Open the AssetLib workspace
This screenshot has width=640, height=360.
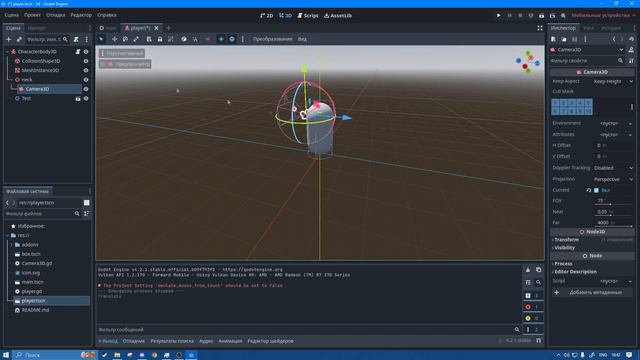point(338,16)
